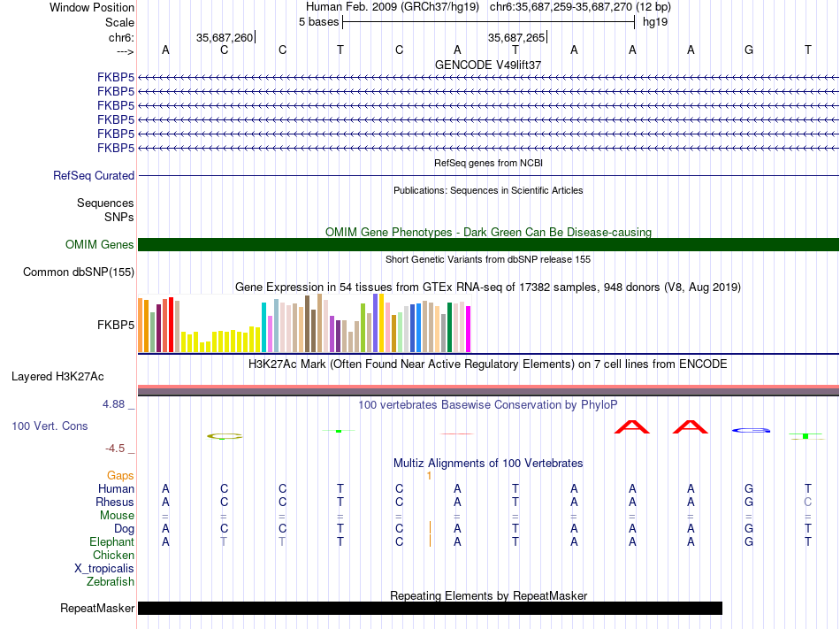Select the Elephant alignment row label
Viewport: 840px width, 629px height.
112,541
